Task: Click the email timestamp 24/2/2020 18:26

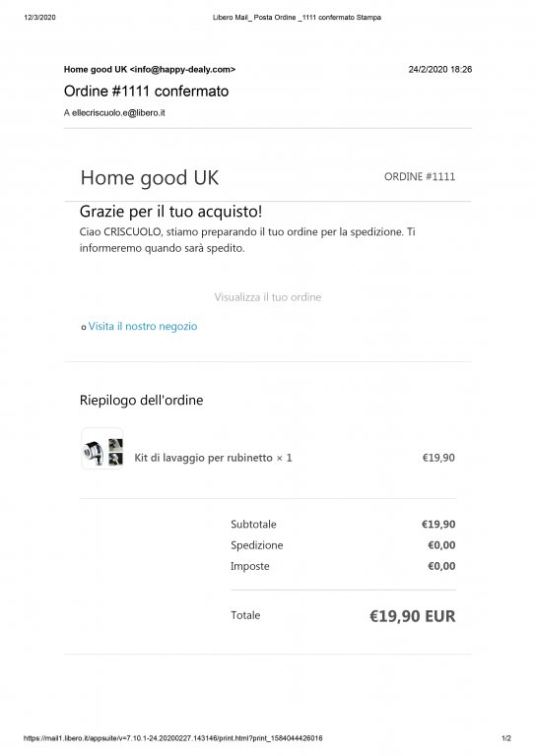Action: (440, 70)
